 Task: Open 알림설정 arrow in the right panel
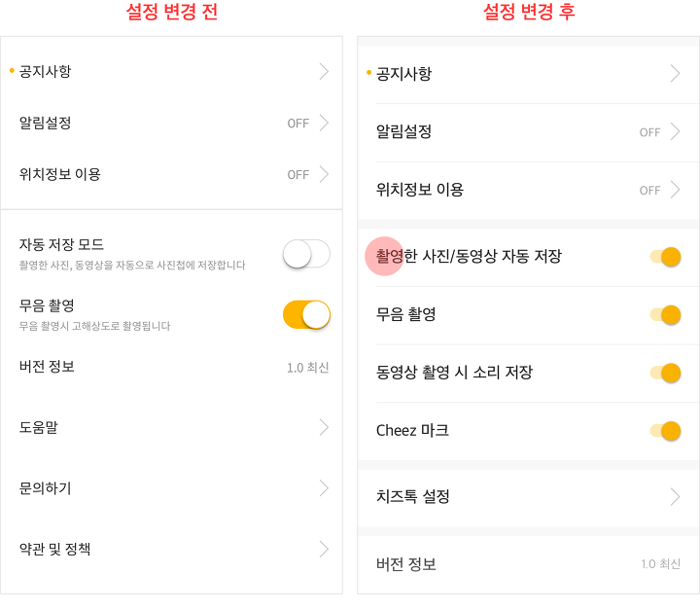pyautogui.click(x=675, y=132)
